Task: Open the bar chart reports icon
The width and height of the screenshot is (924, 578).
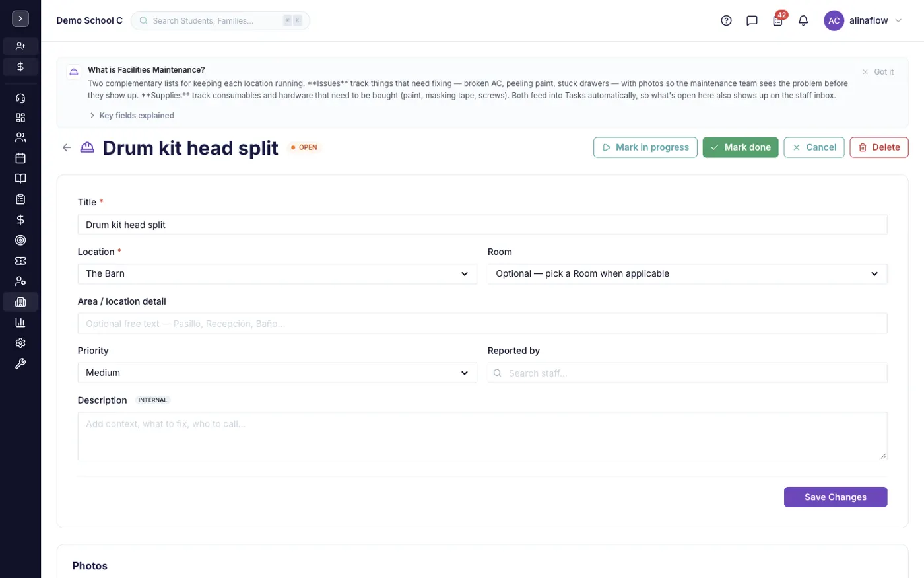Action: click(x=20, y=322)
